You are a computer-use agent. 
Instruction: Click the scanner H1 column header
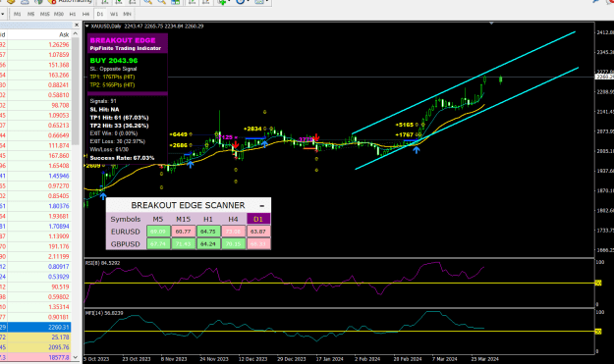(x=208, y=219)
